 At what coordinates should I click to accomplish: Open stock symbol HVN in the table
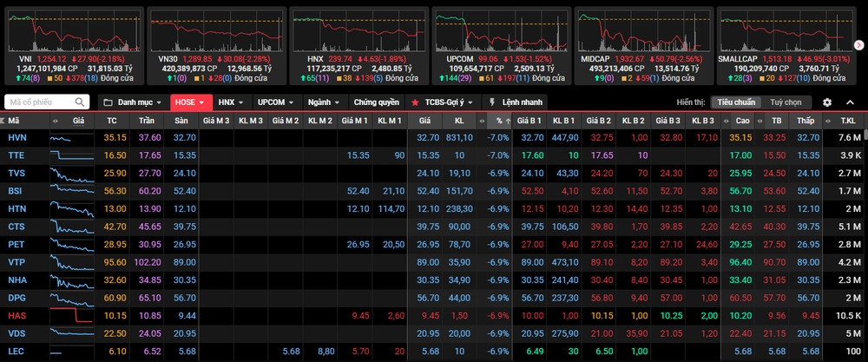(17, 138)
